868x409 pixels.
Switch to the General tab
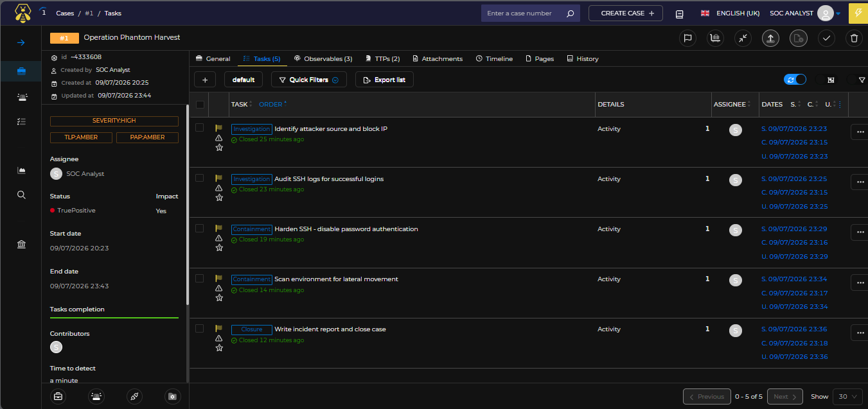(x=213, y=58)
